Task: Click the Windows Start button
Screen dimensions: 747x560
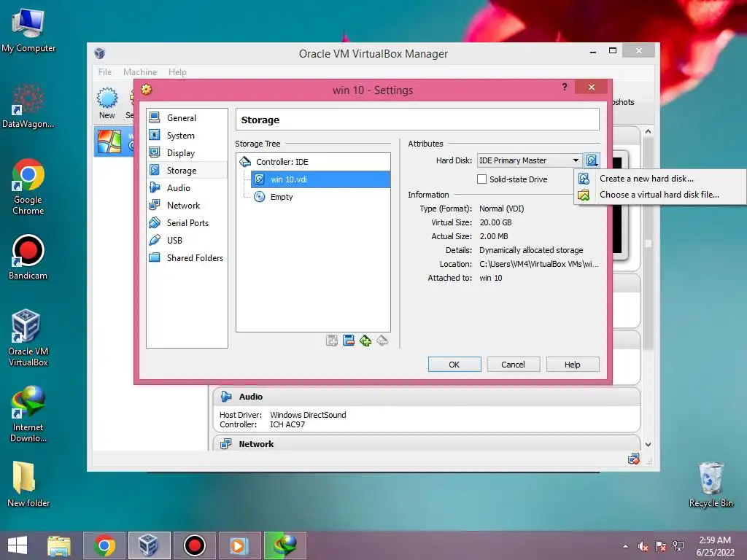Action: pos(18,545)
